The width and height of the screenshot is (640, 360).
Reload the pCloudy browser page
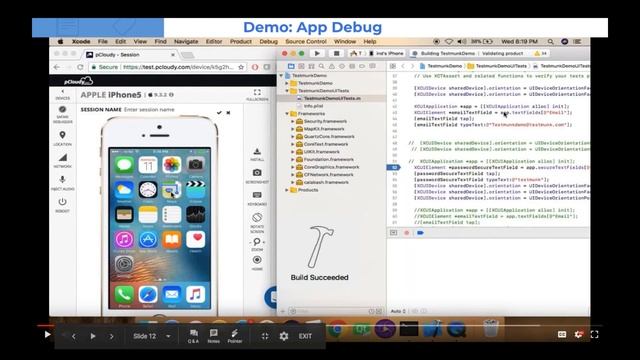(x=80, y=67)
